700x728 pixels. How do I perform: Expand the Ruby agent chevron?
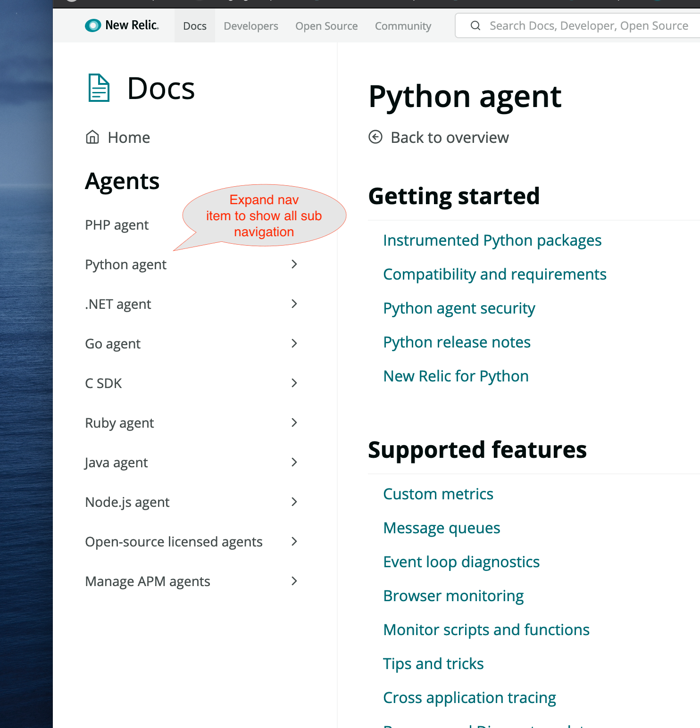tap(294, 422)
